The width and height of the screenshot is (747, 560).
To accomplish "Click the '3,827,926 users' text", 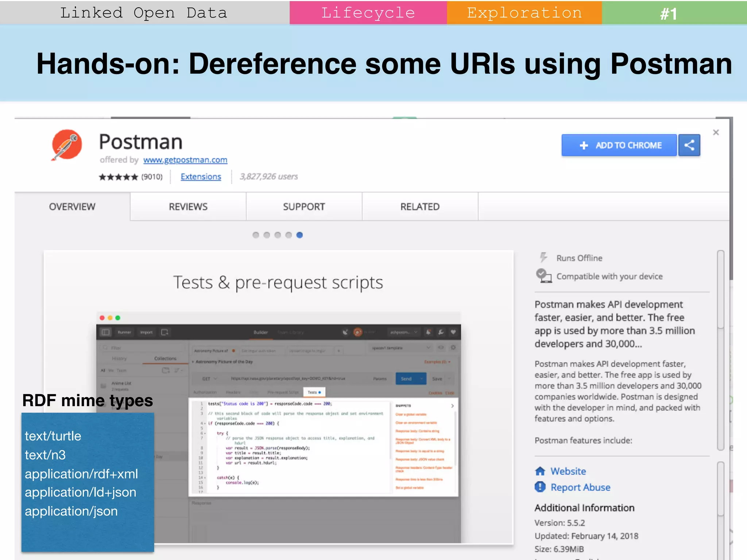I will [x=269, y=176].
